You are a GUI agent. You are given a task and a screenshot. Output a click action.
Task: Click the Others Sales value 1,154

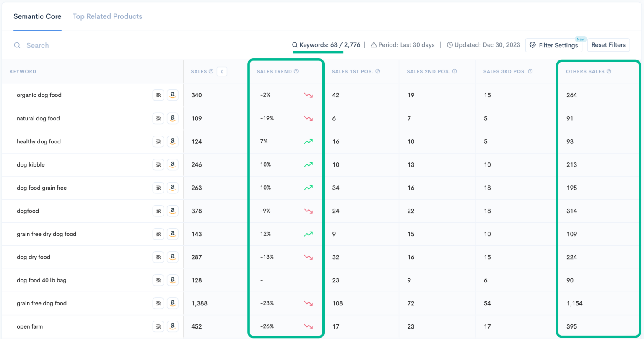coord(574,303)
